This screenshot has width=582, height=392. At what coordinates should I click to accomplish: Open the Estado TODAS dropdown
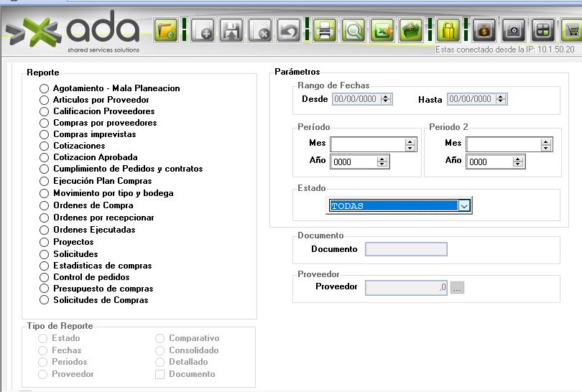[x=464, y=205]
